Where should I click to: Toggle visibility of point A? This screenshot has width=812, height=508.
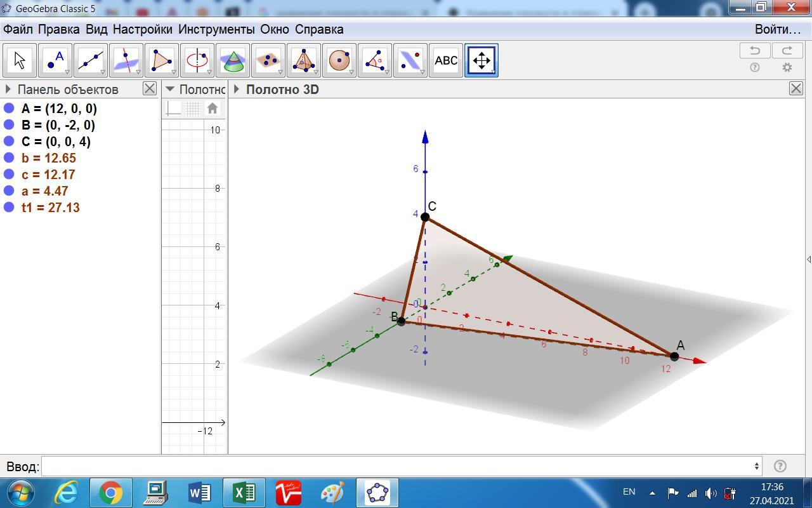click(x=9, y=109)
